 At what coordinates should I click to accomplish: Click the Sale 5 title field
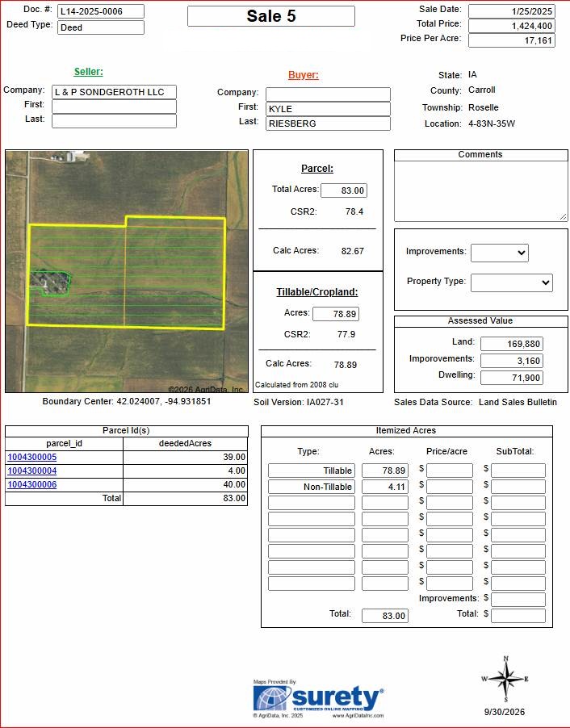click(271, 16)
